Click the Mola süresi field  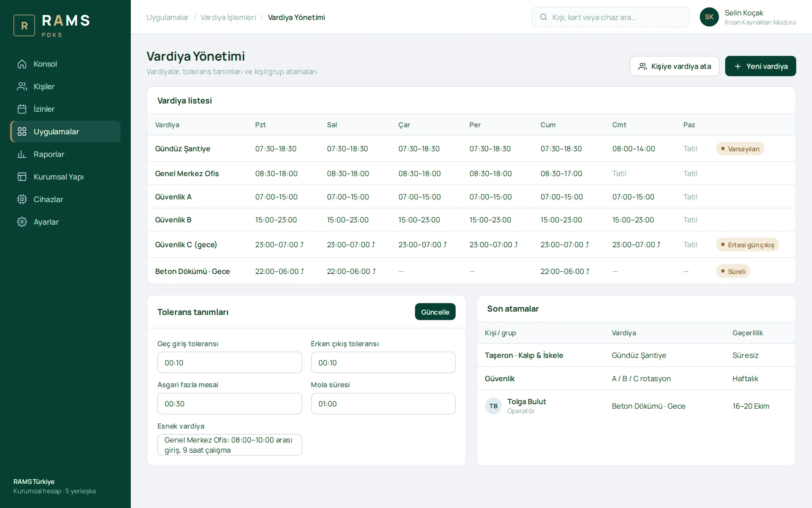pyautogui.click(x=383, y=404)
